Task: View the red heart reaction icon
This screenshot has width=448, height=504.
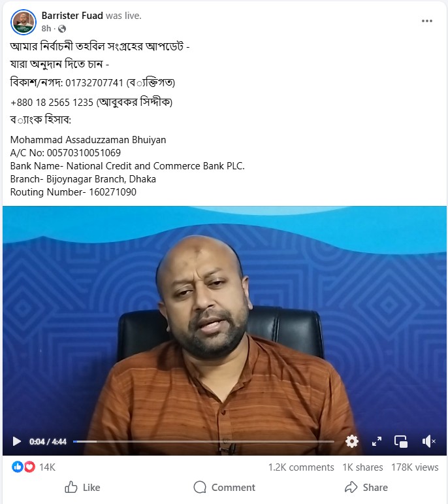Action: 29,467
